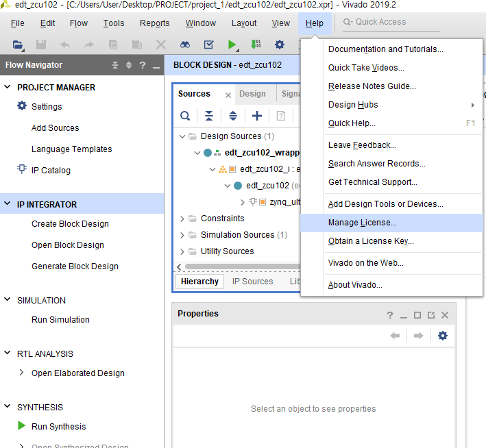This screenshot has width=486, height=448.
Task: Collapse all in Sources panel
Action: click(209, 116)
